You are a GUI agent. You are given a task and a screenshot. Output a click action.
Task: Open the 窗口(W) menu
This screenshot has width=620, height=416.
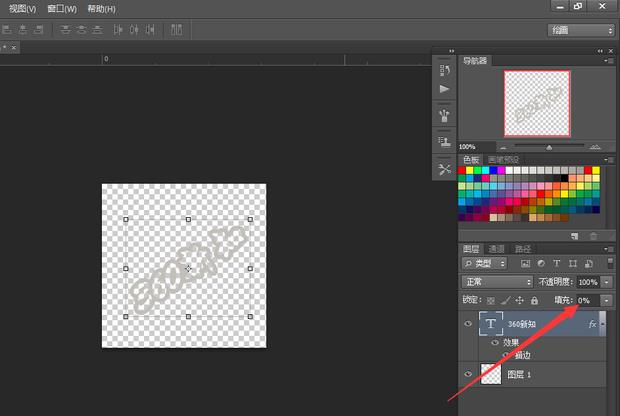tap(62, 9)
